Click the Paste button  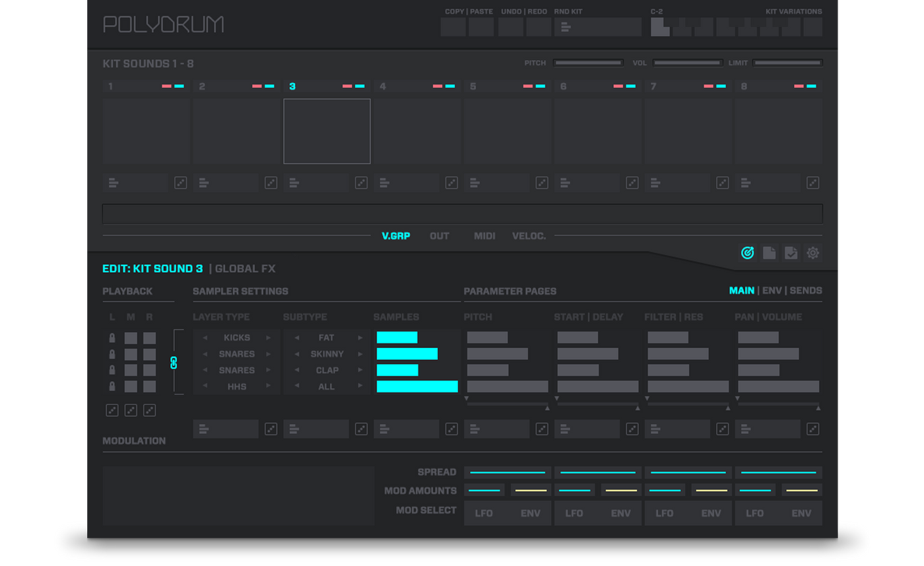pos(481,27)
